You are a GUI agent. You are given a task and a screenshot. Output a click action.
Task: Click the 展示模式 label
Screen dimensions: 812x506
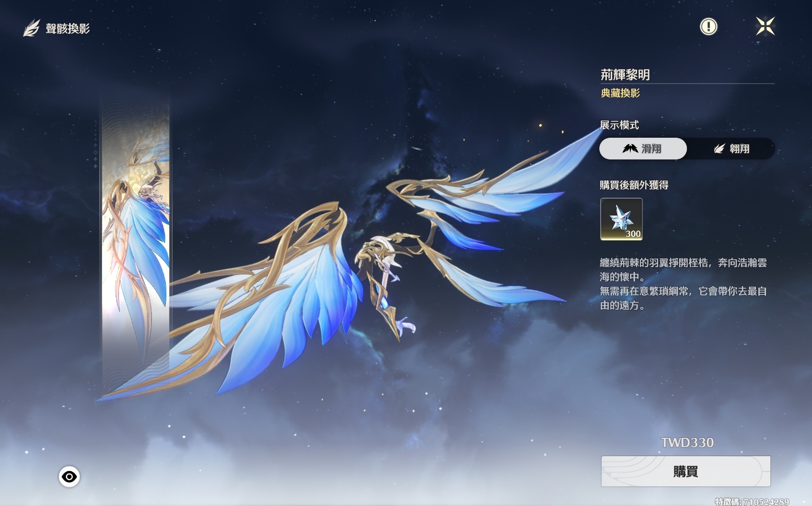tap(619, 125)
